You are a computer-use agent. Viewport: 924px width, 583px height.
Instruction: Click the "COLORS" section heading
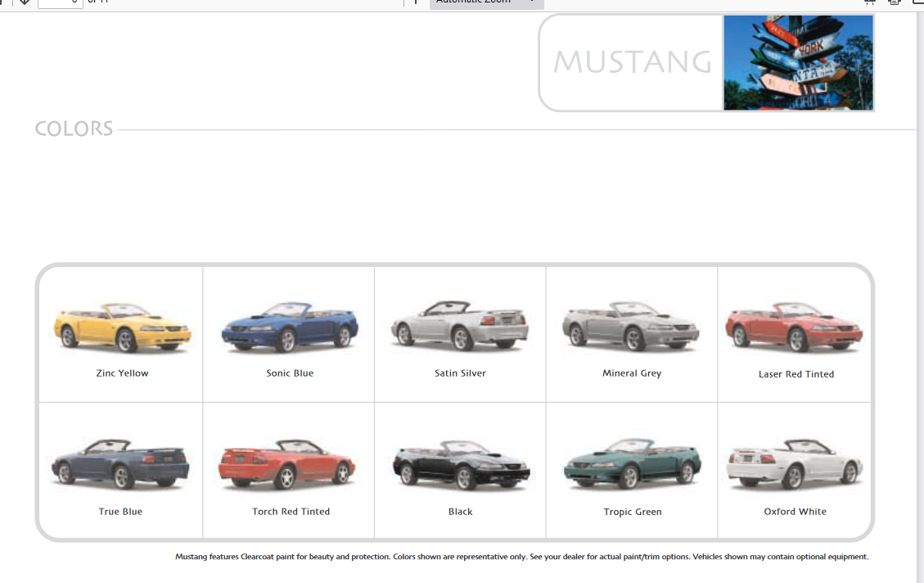(x=74, y=129)
